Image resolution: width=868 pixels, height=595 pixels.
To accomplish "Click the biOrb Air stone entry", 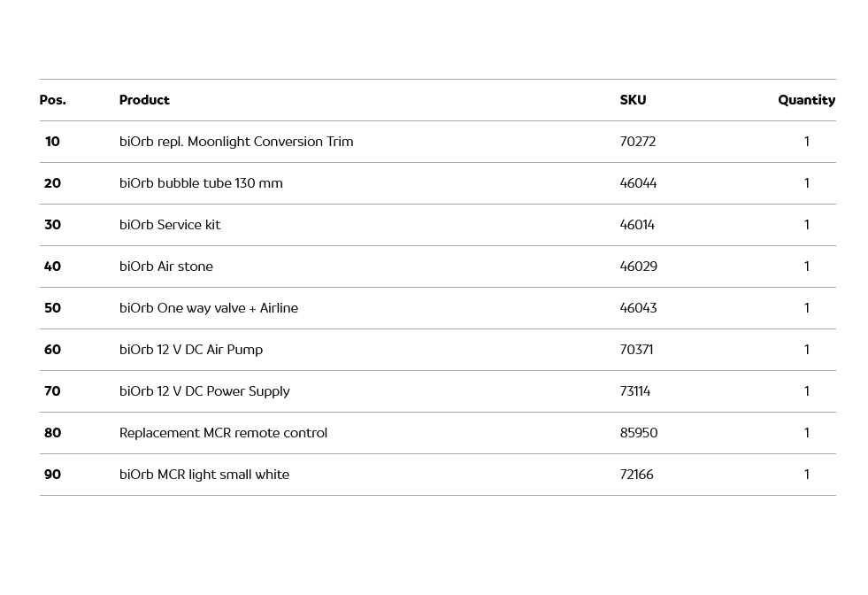I will 166,267.
